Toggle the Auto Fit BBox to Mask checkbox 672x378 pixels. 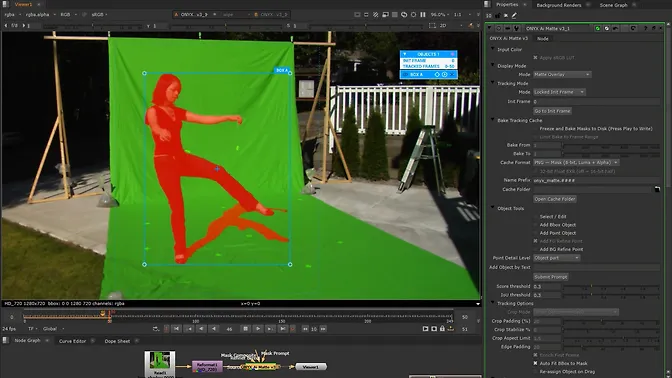point(535,363)
